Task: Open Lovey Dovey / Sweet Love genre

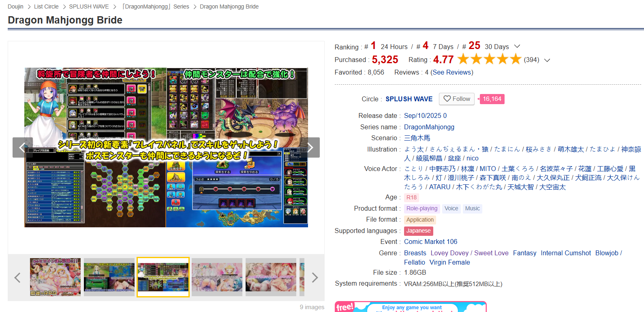Action: coord(469,253)
